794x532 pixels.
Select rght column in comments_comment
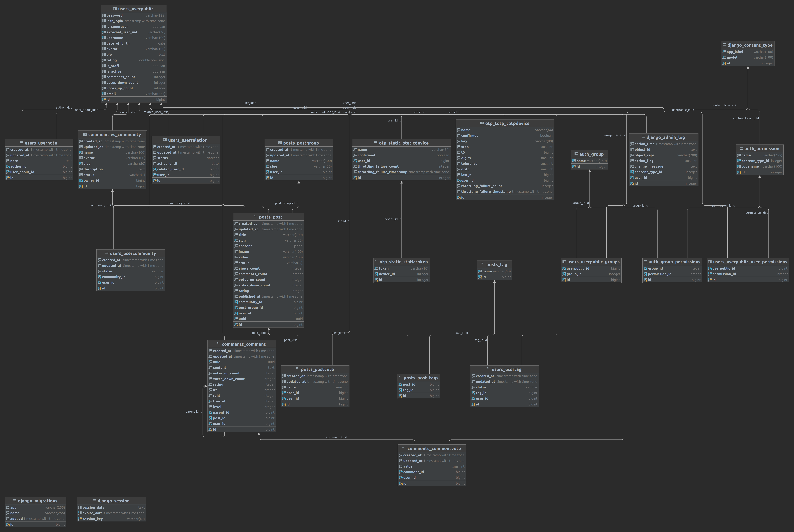pos(242,396)
